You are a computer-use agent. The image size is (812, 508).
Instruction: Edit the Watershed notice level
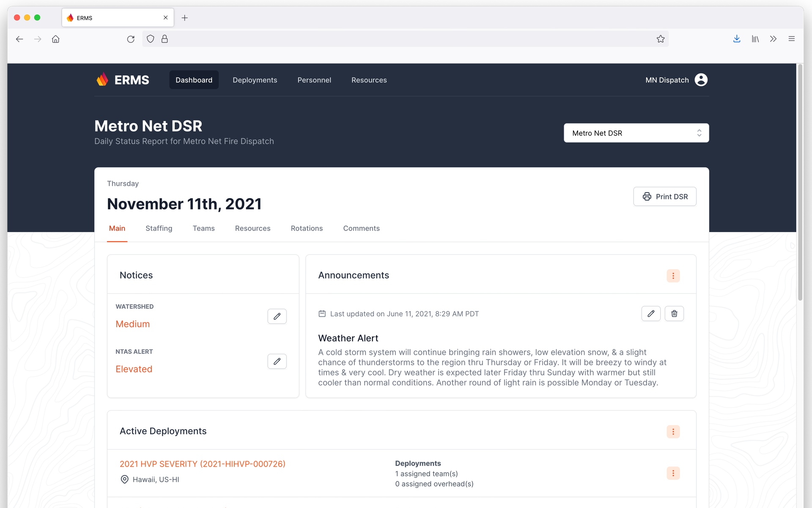tap(277, 316)
